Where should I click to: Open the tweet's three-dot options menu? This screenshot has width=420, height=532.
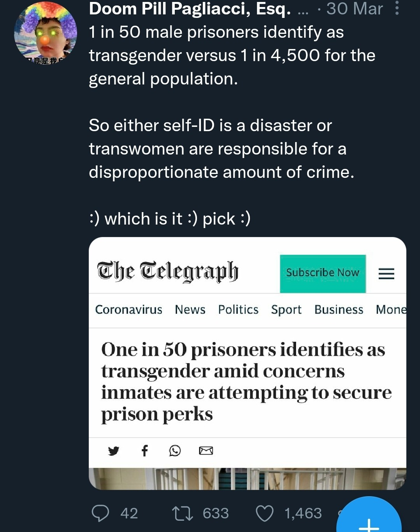[x=397, y=8]
